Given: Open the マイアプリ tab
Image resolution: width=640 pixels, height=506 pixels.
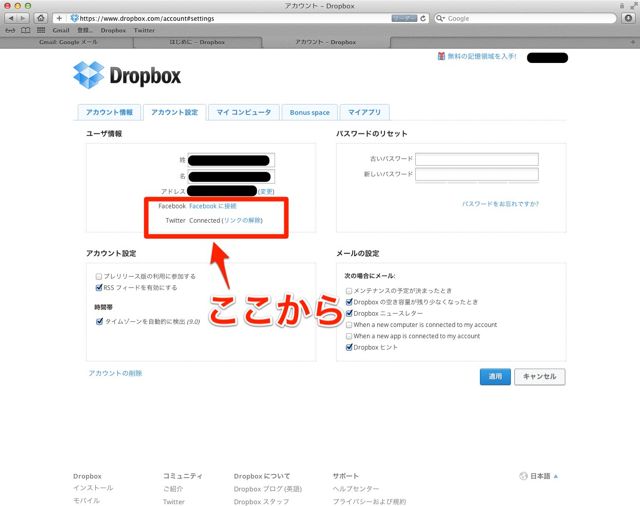Looking at the screenshot, I should tap(364, 112).
